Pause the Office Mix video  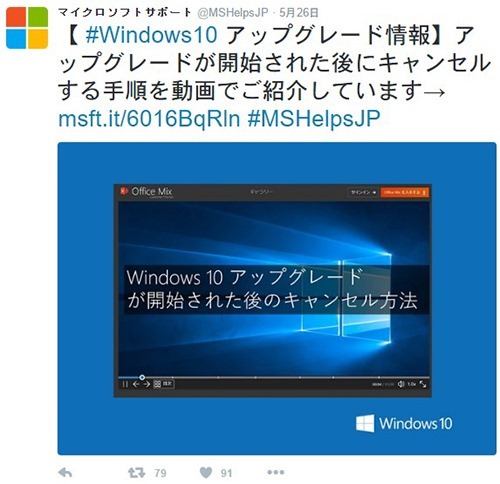click(125, 384)
